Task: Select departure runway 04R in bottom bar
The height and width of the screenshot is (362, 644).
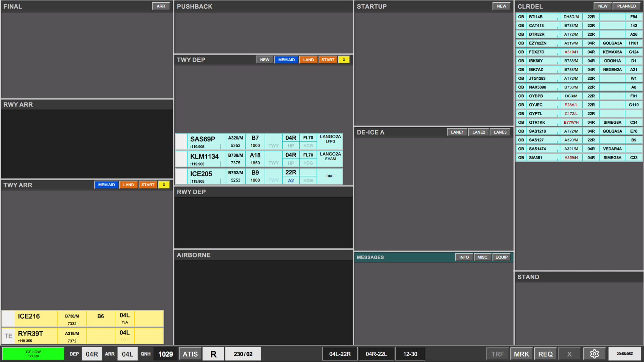Action: coord(92,354)
